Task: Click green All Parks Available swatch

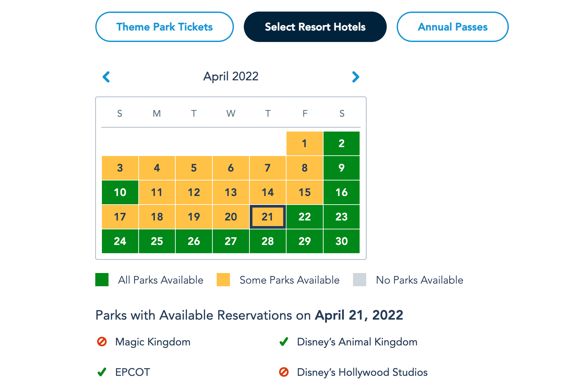Action: (102, 280)
